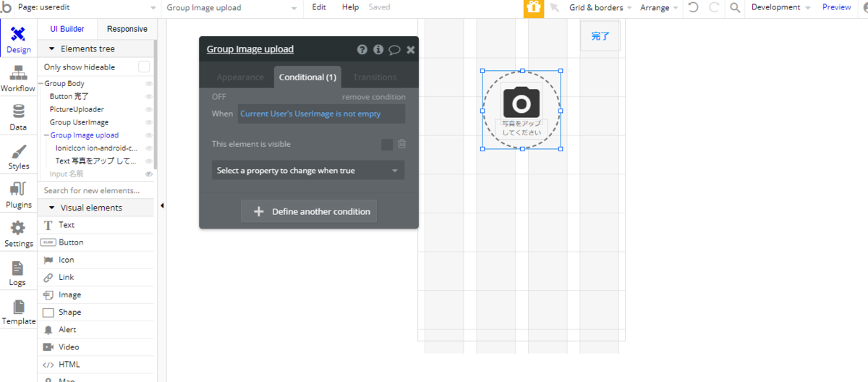Open the Group Image upload element dropdown

coord(232,7)
